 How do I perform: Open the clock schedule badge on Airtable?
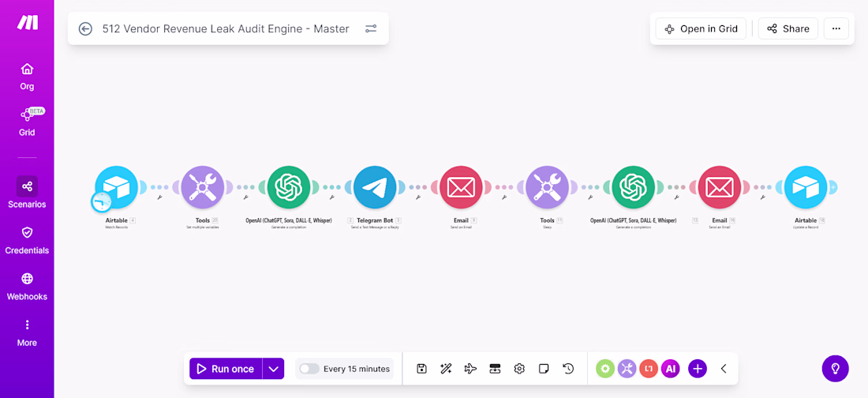(x=101, y=201)
